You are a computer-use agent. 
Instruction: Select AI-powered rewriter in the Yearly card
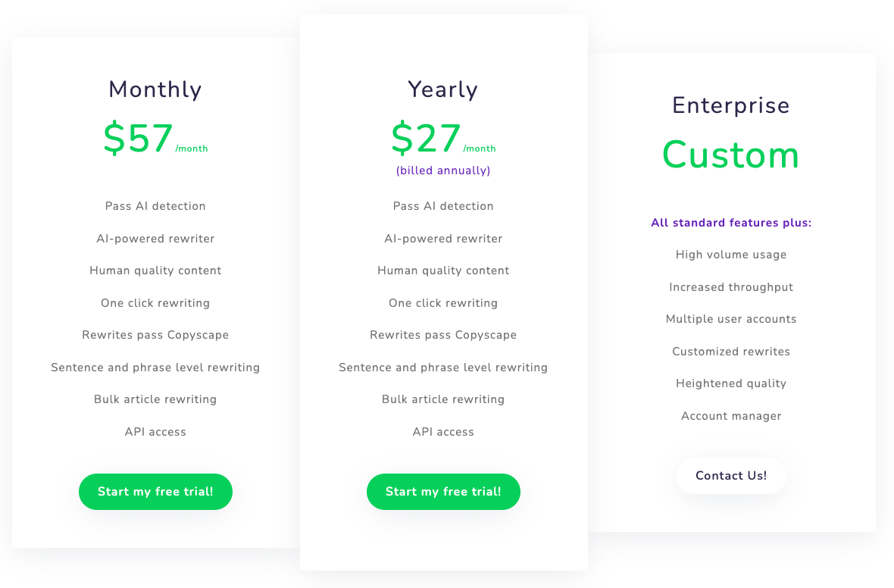443,238
